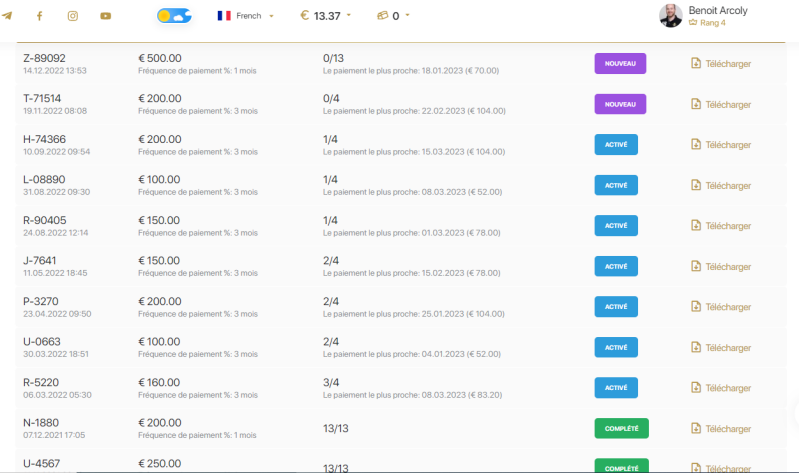The height and width of the screenshot is (473, 799).
Task: Click the euro currency icon in header
Action: tap(305, 15)
